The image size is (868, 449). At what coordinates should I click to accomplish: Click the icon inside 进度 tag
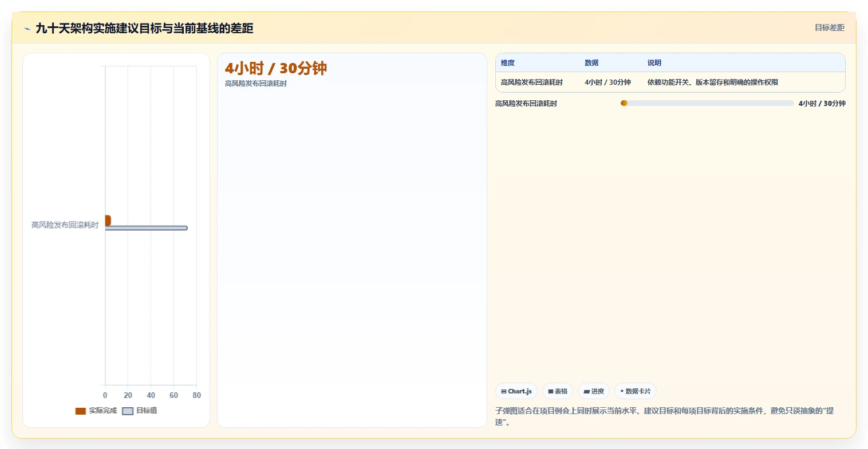coord(586,392)
